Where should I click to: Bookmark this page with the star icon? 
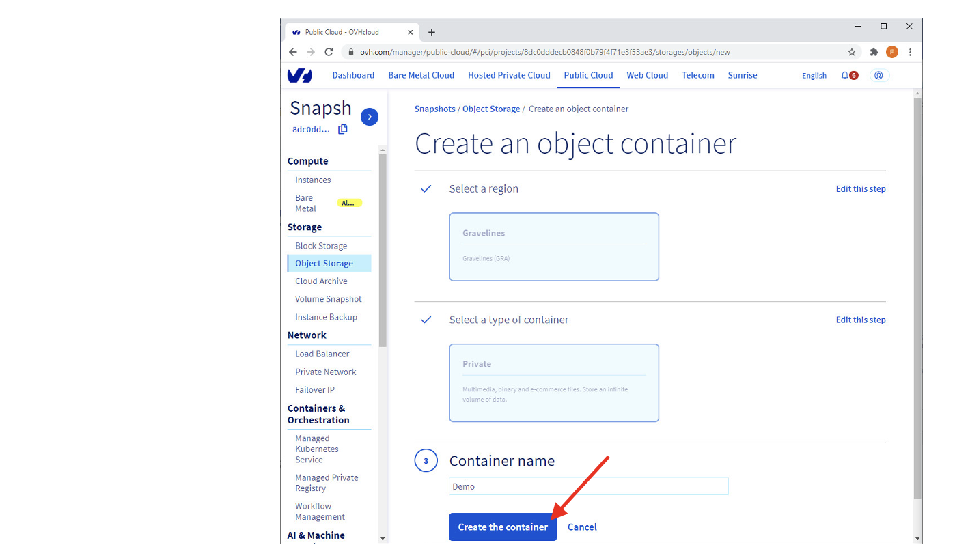pos(852,52)
